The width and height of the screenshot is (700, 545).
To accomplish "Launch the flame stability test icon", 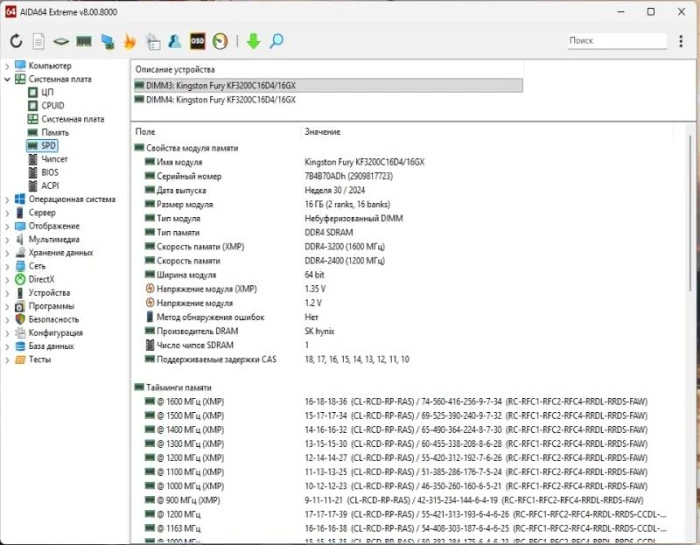I will pyautogui.click(x=130, y=42).
